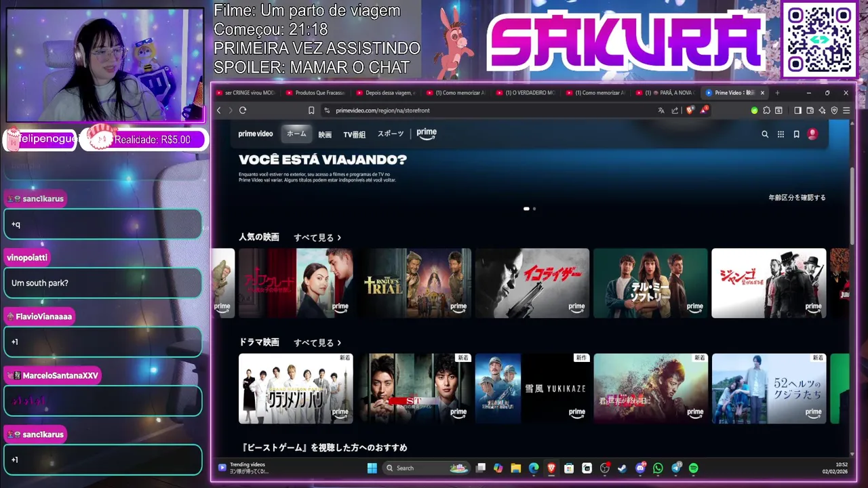Viewport: 868px width, 488px height.
Task: Open the Leo AI sparkle icon
Action: pos(822,110)
